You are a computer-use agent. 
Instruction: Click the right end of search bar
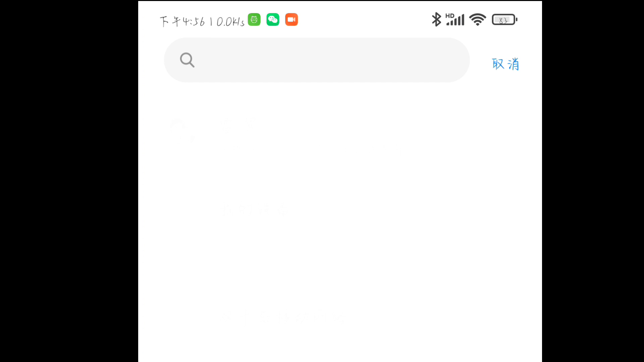click(x=456, y=60)
